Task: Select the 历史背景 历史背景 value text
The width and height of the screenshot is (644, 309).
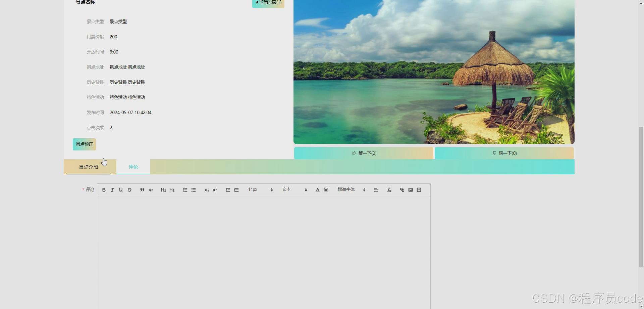Action: coord(127,82)
